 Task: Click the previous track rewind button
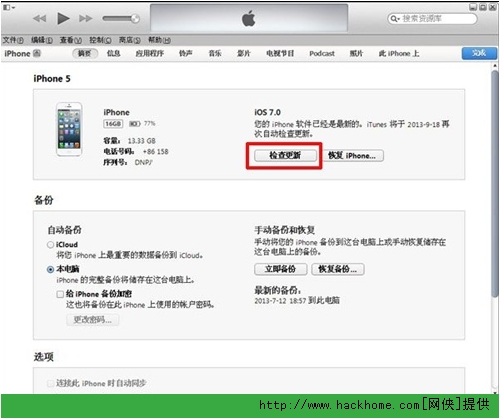click(40, 18)
